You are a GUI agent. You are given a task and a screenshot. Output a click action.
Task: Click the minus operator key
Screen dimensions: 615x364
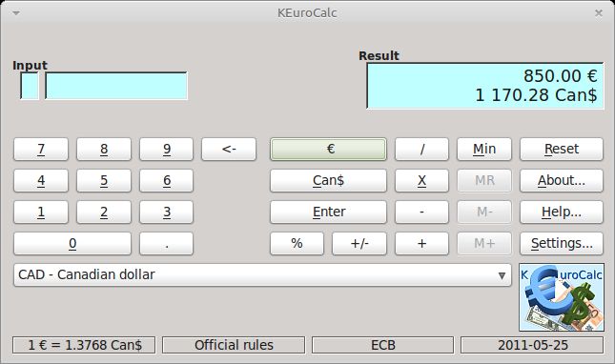pos(421,212)
